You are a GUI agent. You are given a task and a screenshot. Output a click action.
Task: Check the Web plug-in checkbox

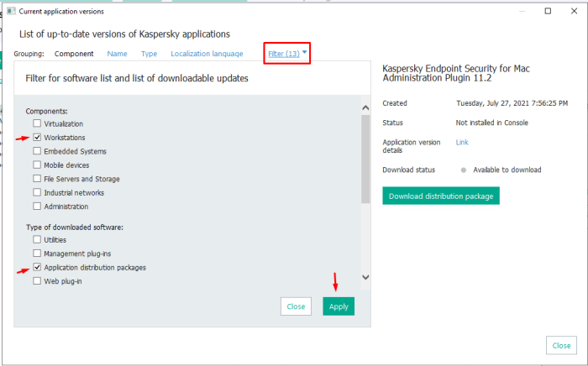tap(37, 281)
